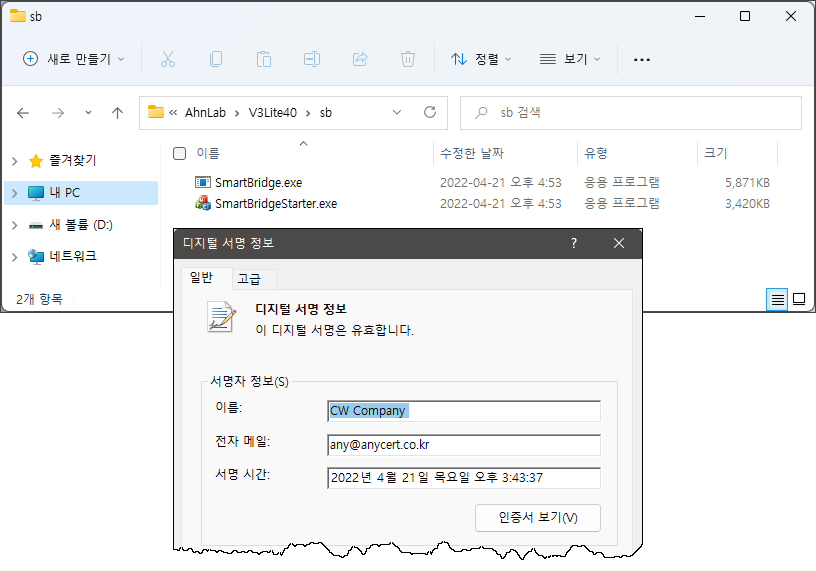Click the 인증서 보기(V) button
Viewport: 816px width, 571px height.
(x=538, y=517)
